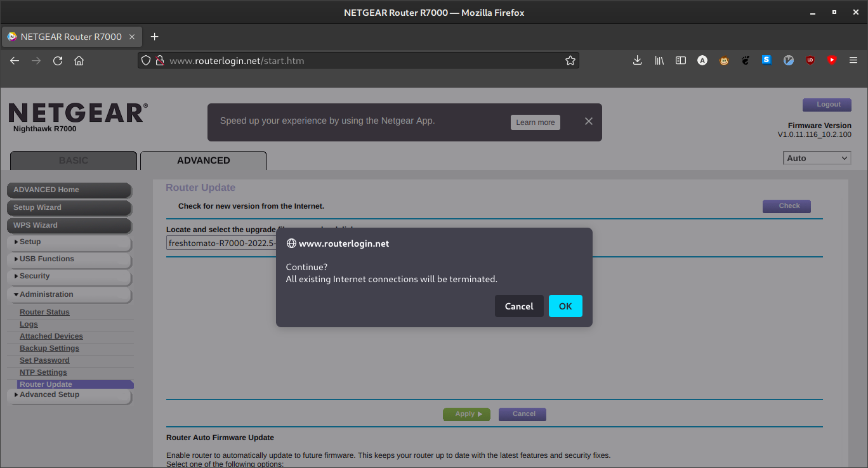Open the tracking protection shield icon
The width and height of the screenshot is (868, 468).
tap(146, 61)
